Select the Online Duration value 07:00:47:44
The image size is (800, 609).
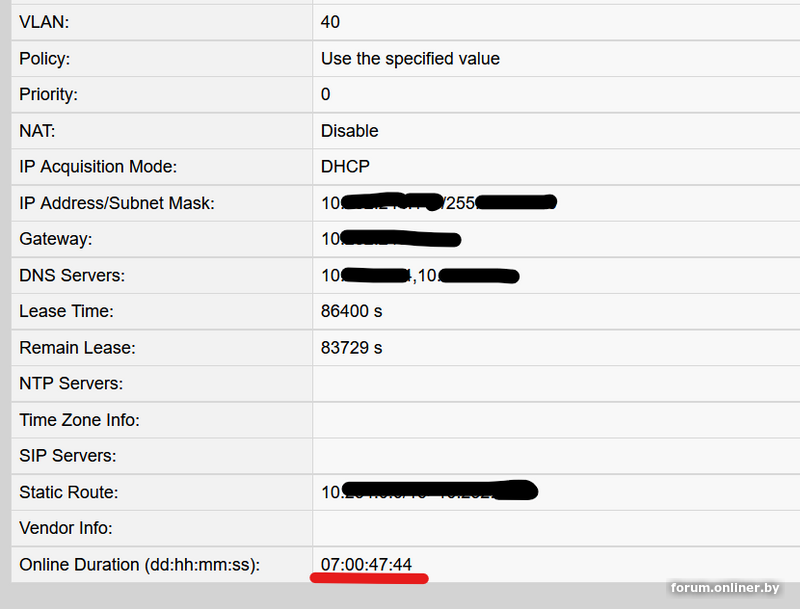pyautogui.click(x=366, y=565)
